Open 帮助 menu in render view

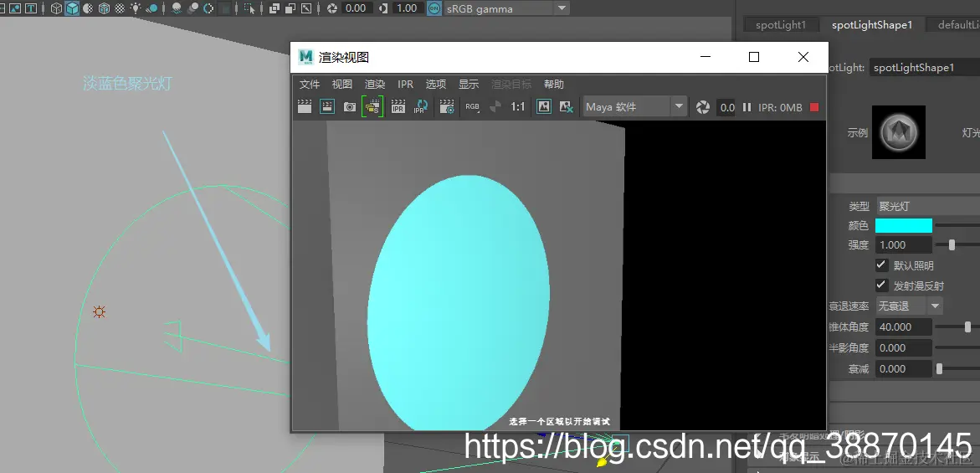pyautogui.click(x=554, y=85)
